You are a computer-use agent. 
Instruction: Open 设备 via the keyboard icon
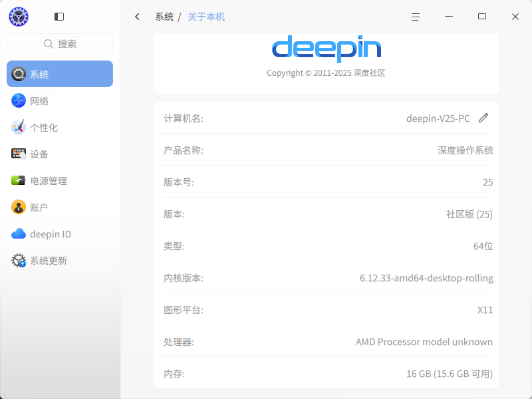coord(19,154)
